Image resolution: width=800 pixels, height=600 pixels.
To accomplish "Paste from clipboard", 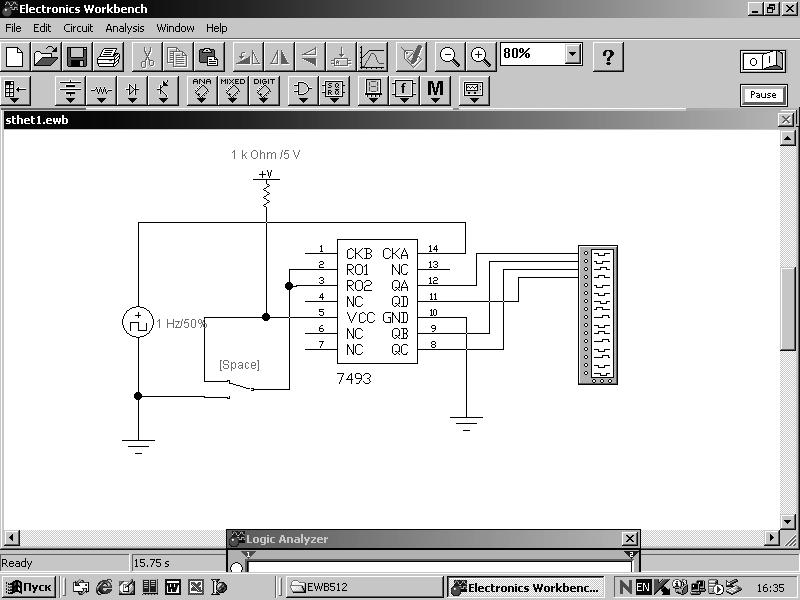I will [x=209, y=57].
